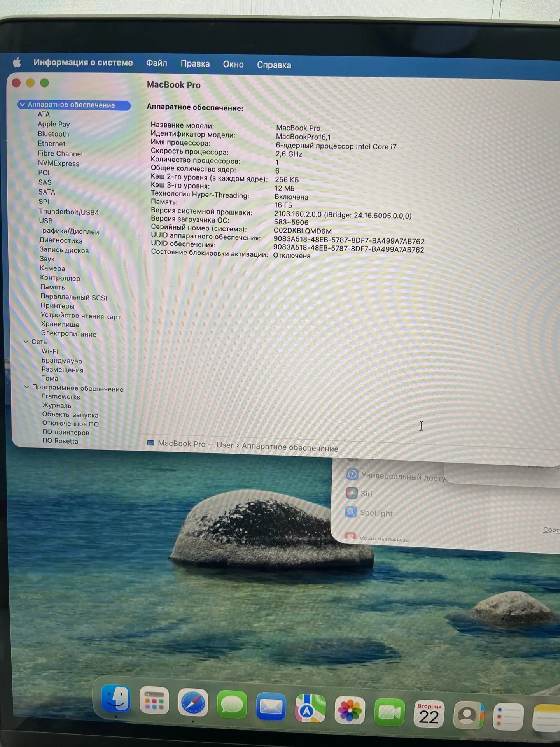Select ATA in the sidebar
560x747 pixels.
pyautogui.click(x=44, y=114)
